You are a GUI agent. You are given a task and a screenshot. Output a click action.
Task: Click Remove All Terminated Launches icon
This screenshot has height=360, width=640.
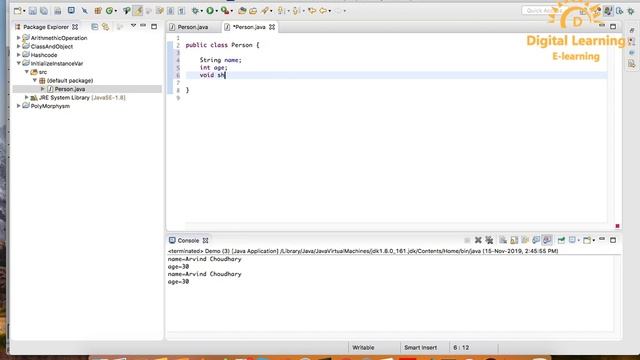click(x=489, y=240)
